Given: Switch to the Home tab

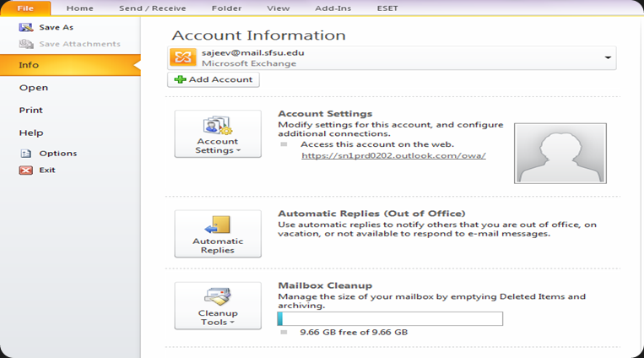Looking at the screenshot, I should coord(80,8).
